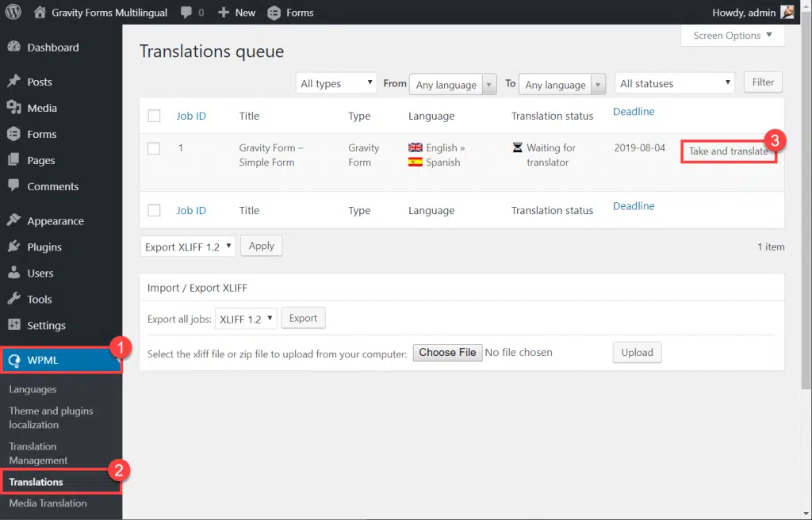Click the Comments bubble icon in sidebar

point(14,185)
